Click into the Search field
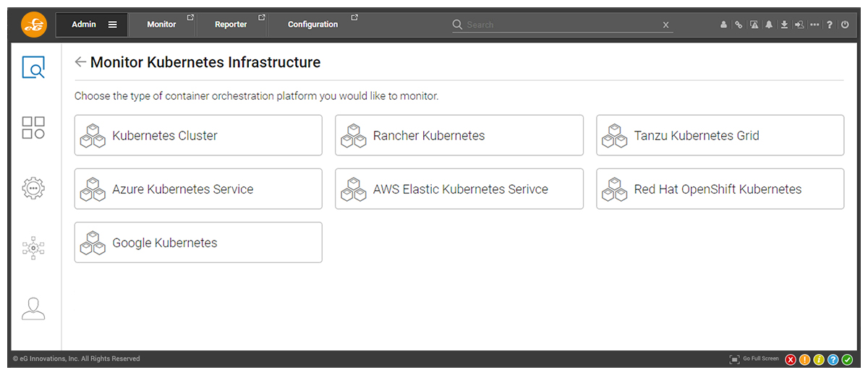The height and width of the screenshot is (375, 868). coord(561,25)
